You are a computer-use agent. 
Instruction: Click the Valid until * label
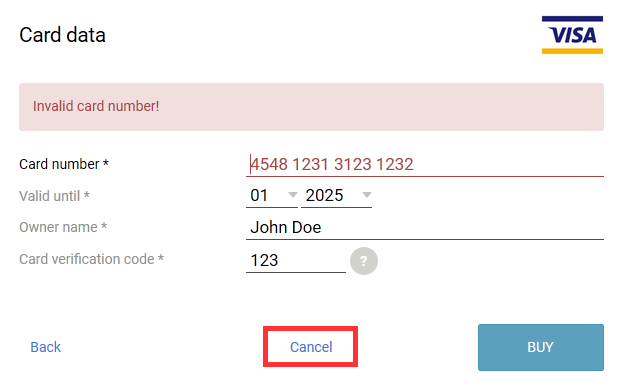[x=54, y=196]
